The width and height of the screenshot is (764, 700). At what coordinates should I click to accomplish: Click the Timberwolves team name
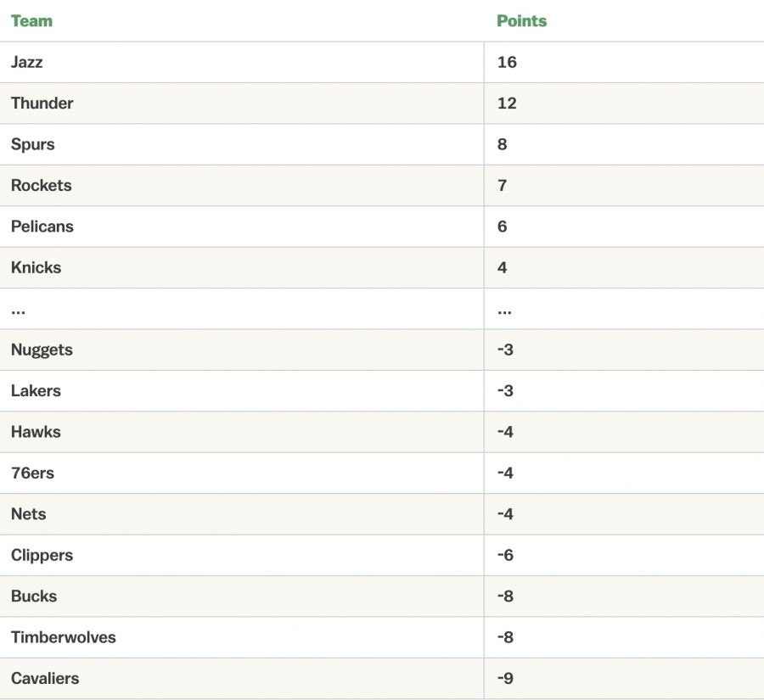[x=64, y=637]
